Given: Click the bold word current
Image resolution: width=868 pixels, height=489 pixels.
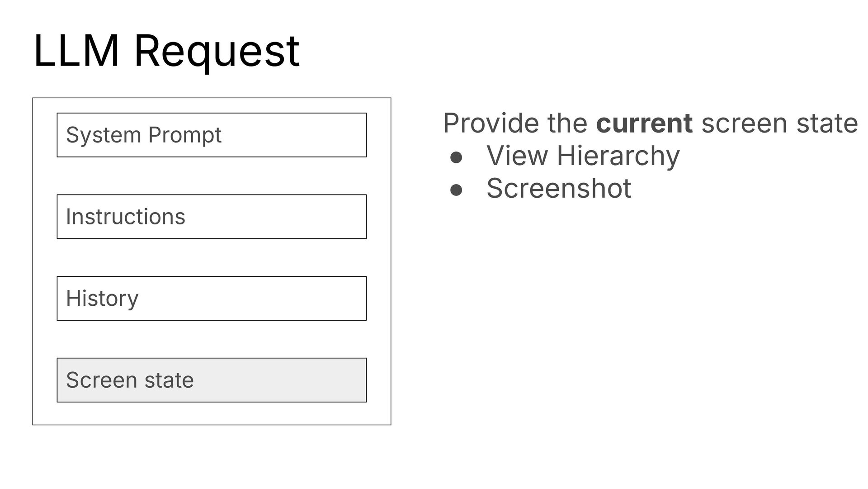Looking at the screenshot, I should click(644, 123).
